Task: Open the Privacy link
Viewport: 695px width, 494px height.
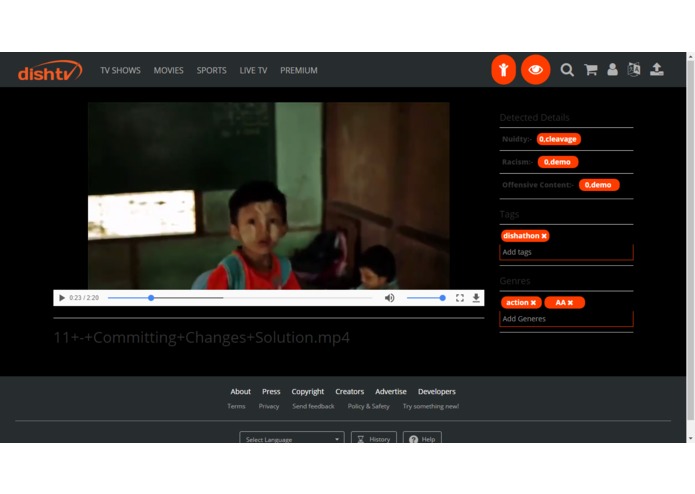Action: 269,406
